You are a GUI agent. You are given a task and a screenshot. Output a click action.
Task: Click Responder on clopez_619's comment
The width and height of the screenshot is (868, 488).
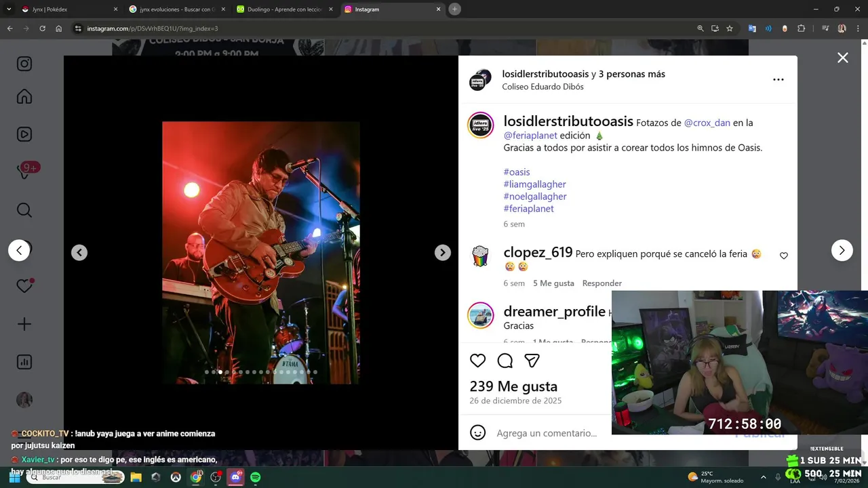pyautogui.click(x=602, y=283)
